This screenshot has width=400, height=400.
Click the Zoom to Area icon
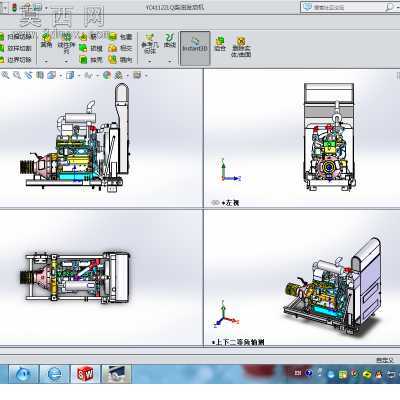[x=17, y=75]
